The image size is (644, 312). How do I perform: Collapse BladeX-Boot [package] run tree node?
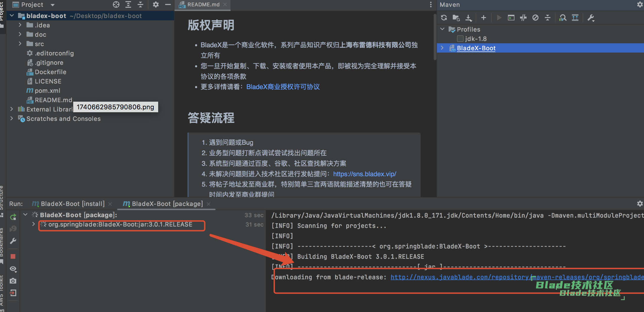coord(25,215)
